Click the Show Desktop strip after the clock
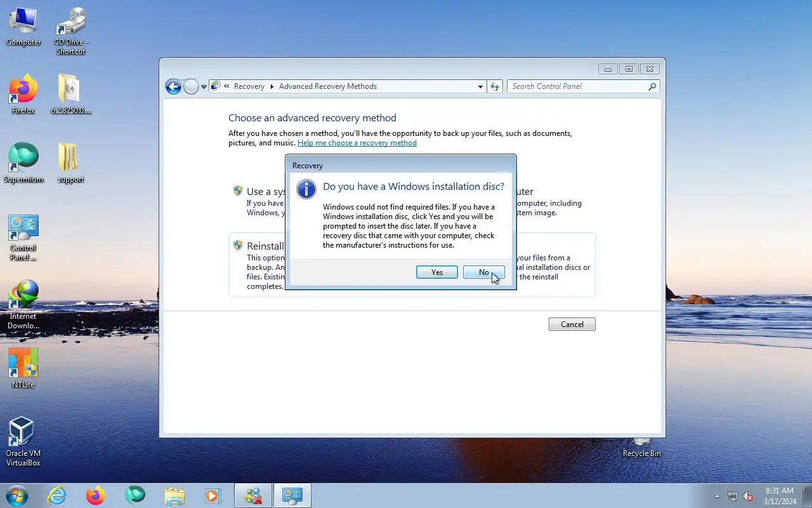 click(x=807, y=496)
